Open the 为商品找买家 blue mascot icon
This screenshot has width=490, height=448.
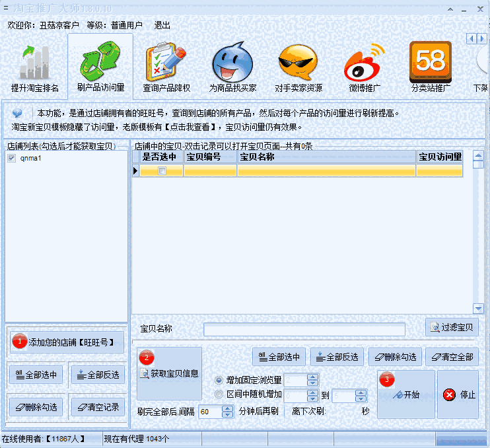(x=232, y=62)
